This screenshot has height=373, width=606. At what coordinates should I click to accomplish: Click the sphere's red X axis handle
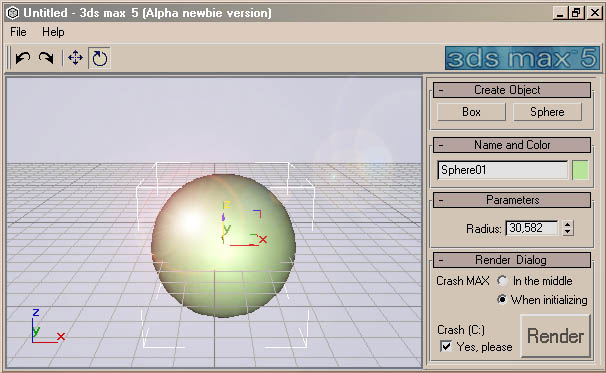[263, 240]
